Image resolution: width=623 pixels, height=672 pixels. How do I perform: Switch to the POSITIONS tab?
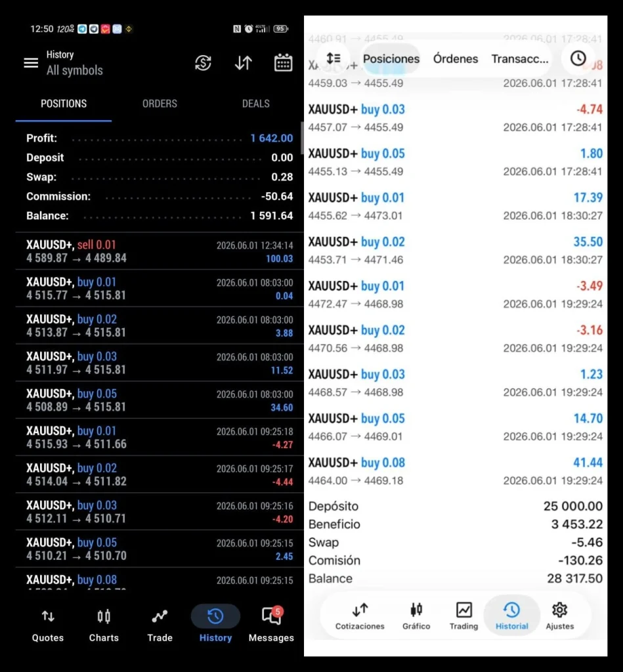64,104
